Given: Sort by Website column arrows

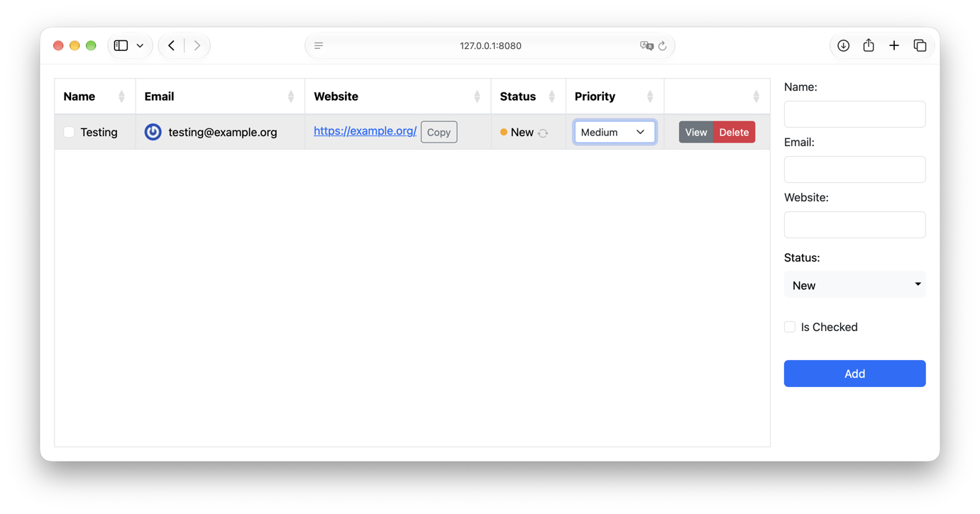Looking at the screenshot, I should tap(477, 96).
